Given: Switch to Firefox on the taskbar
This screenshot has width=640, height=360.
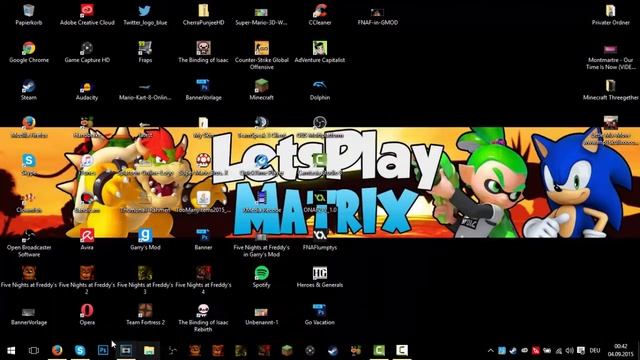Looking at the screenshot, I should (57, 350).
